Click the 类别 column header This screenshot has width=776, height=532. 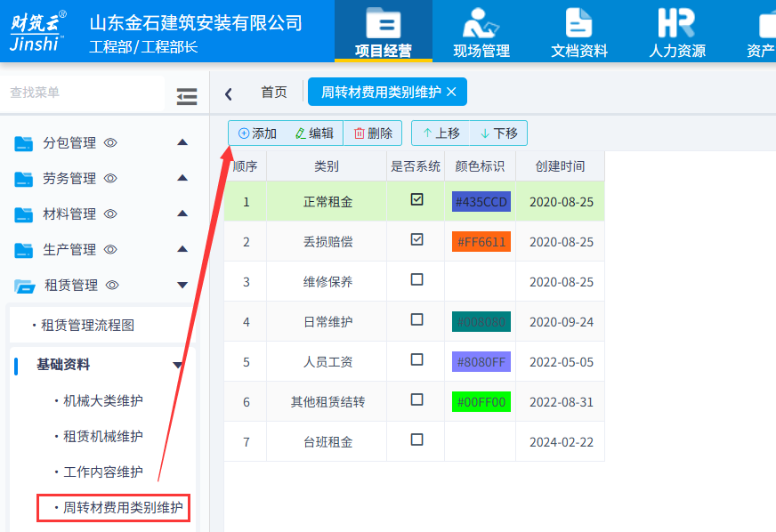click(x=327, y=166)
